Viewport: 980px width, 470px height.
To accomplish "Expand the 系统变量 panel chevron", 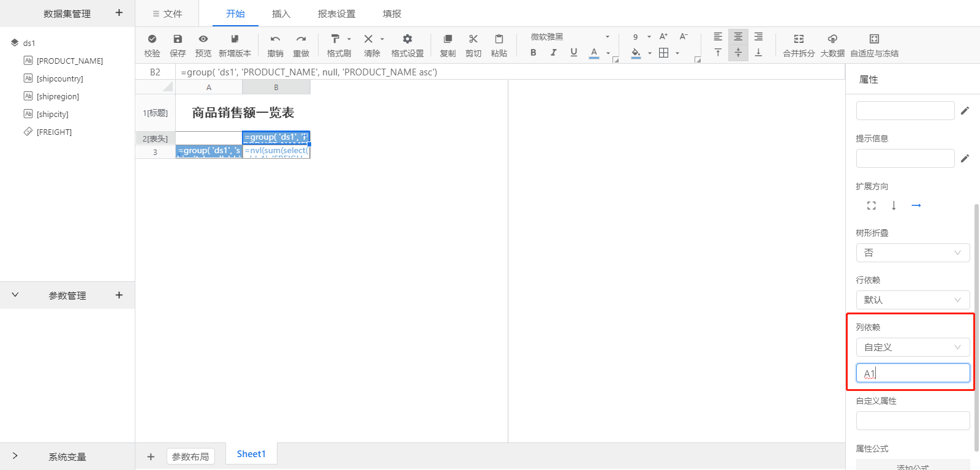I will click(15, 456).
